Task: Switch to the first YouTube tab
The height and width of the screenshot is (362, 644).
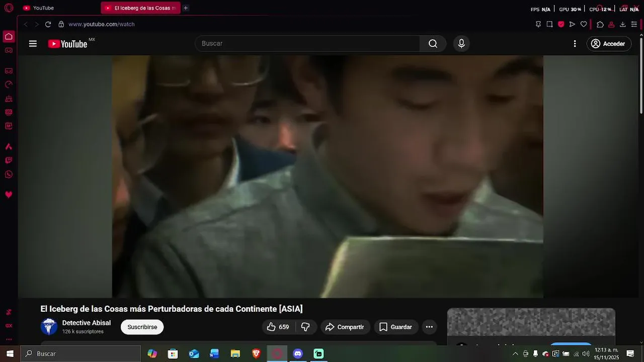Action: (58, 8)
